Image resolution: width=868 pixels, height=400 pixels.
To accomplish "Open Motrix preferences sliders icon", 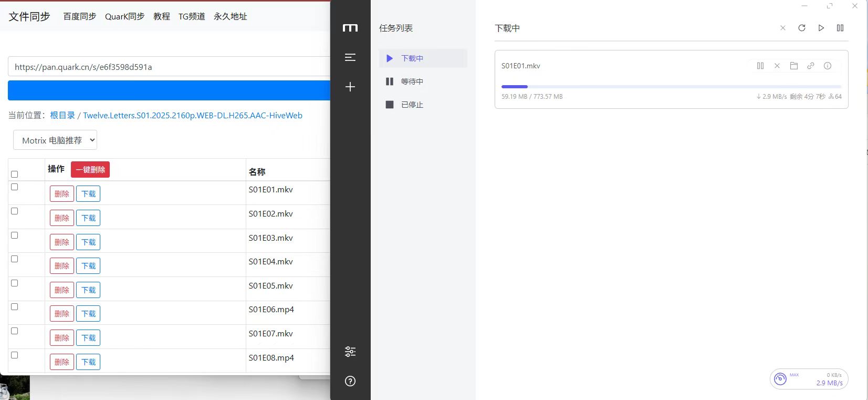I will [x=350, y=352].
